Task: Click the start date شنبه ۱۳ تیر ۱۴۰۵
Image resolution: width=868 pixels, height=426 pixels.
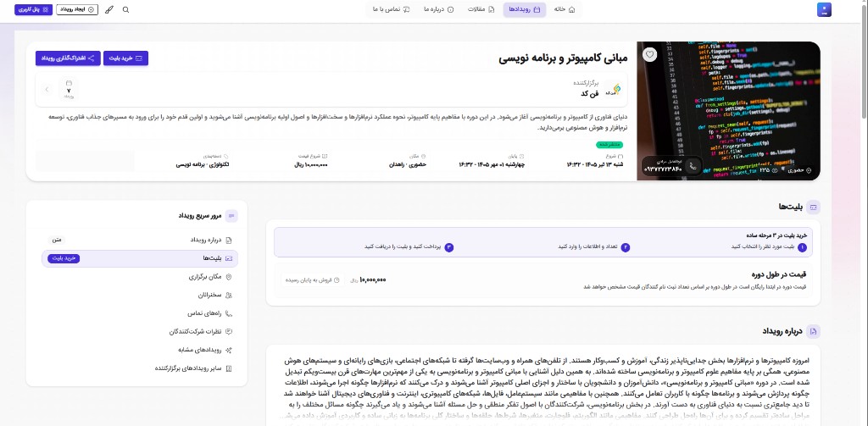Action: tap(595, 164)
